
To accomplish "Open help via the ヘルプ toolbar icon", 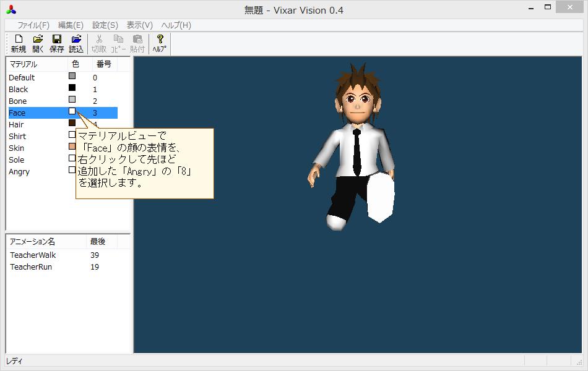I will [x=158, y=43].
